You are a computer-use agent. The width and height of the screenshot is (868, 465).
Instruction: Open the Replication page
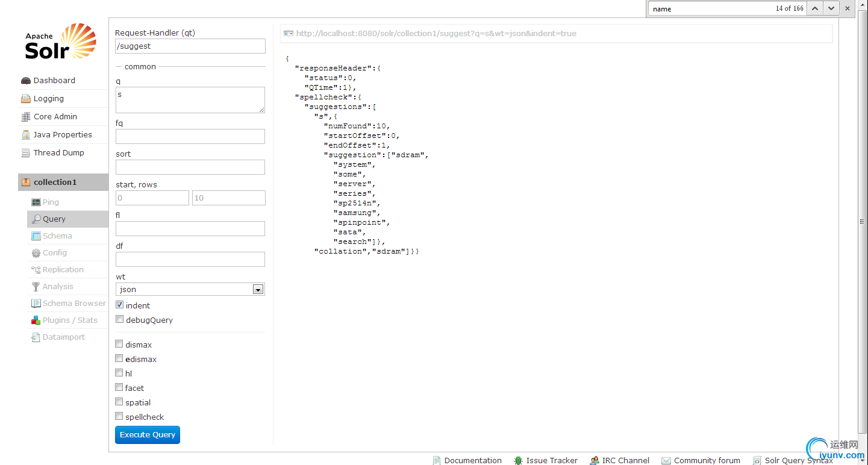(x=68, y=270)
